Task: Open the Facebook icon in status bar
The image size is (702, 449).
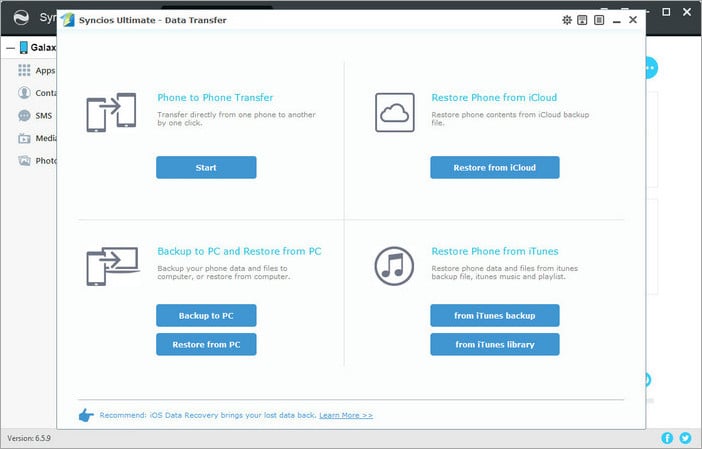Action: click(667, 438)
